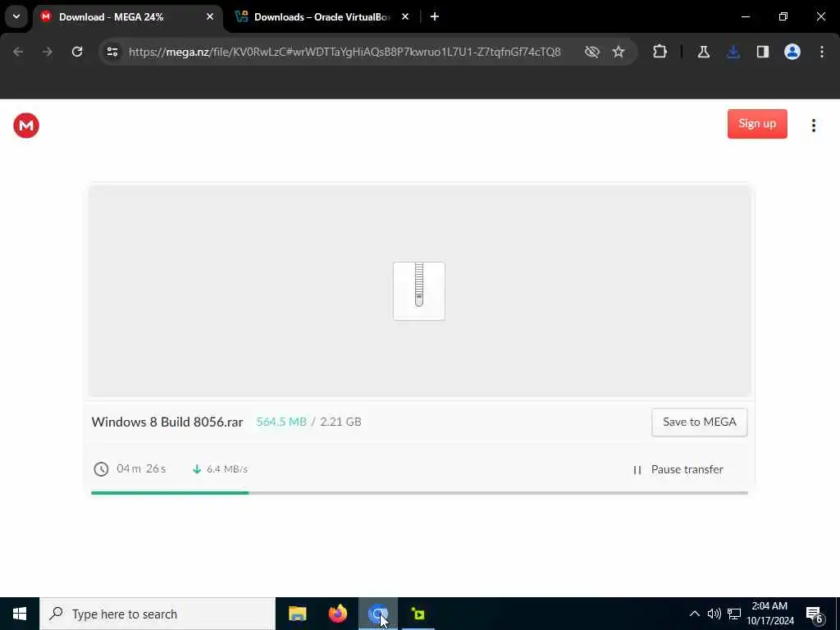
Task: Open the tab search dropdown arrow
Action: 16,16
